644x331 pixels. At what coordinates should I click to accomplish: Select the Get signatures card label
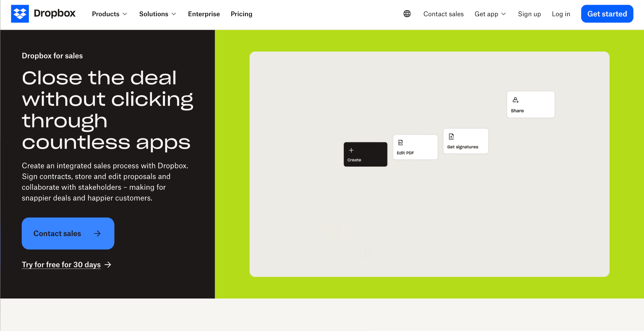click(463, 147)
